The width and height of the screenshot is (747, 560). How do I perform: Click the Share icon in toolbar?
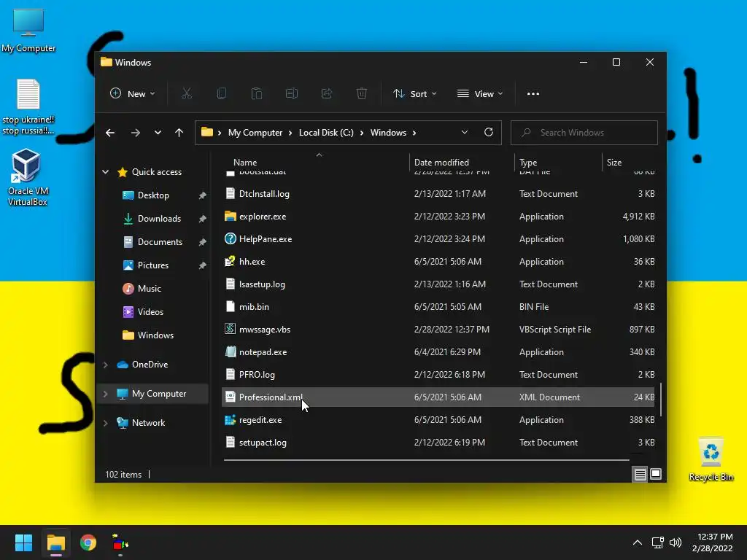tap(327, 94)
